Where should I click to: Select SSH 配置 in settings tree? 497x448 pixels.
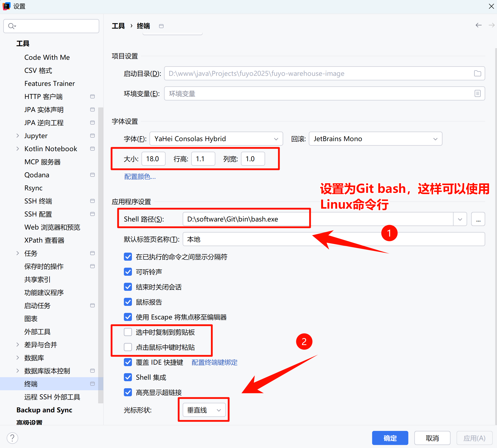pyautogui.click(x=38, y=214)
